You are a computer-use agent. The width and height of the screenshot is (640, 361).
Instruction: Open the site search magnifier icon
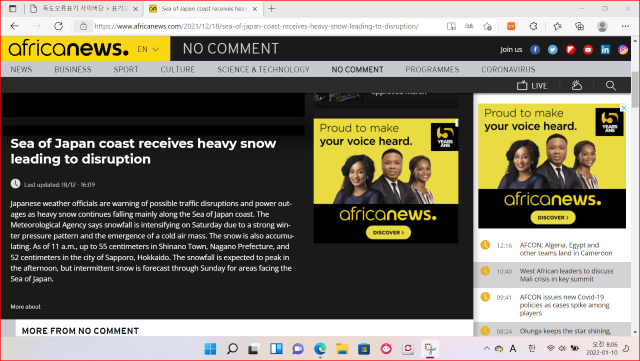611,85
